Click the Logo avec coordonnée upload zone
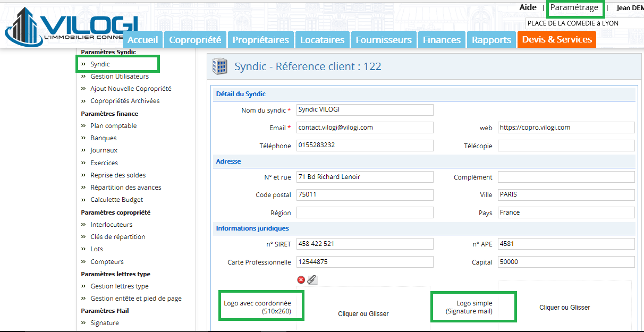The width and height of the screenshot is (644, 332). coord(363,309)
